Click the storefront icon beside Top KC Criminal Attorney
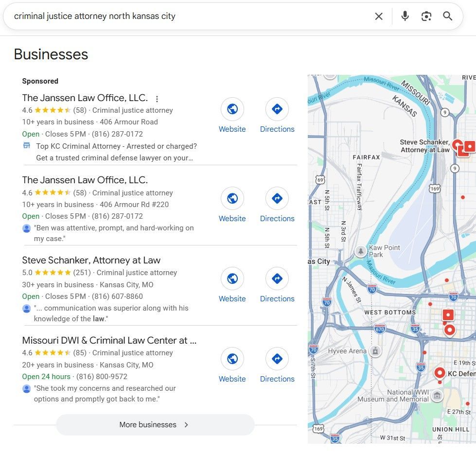This screenshot has height=452, width=476. [27, 145]
